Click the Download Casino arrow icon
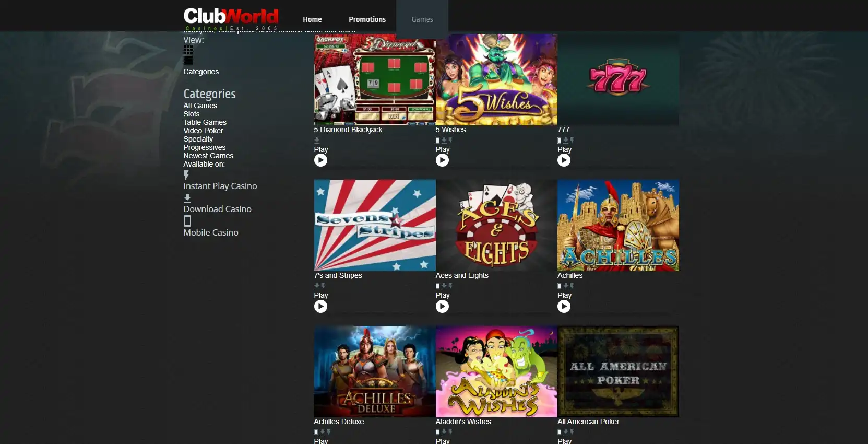The width and height of the screenshot is (868, 444). pos(187,198)
